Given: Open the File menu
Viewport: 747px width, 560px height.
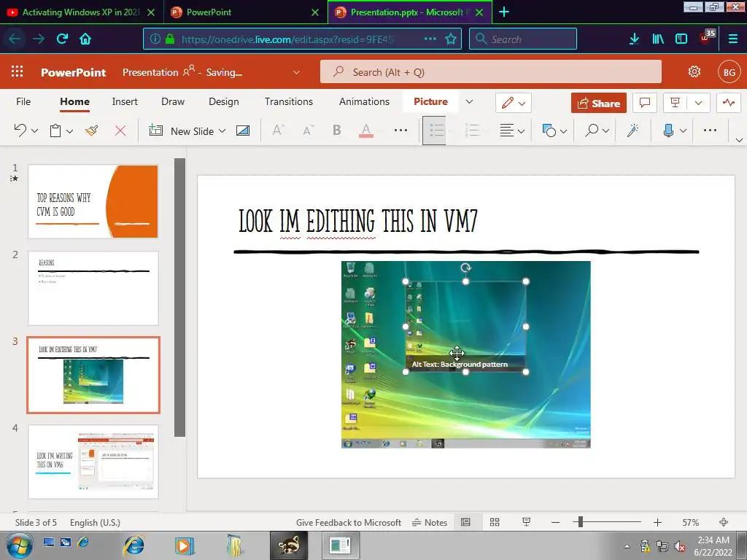Looking at the screenshot, I should coord(23,101).
